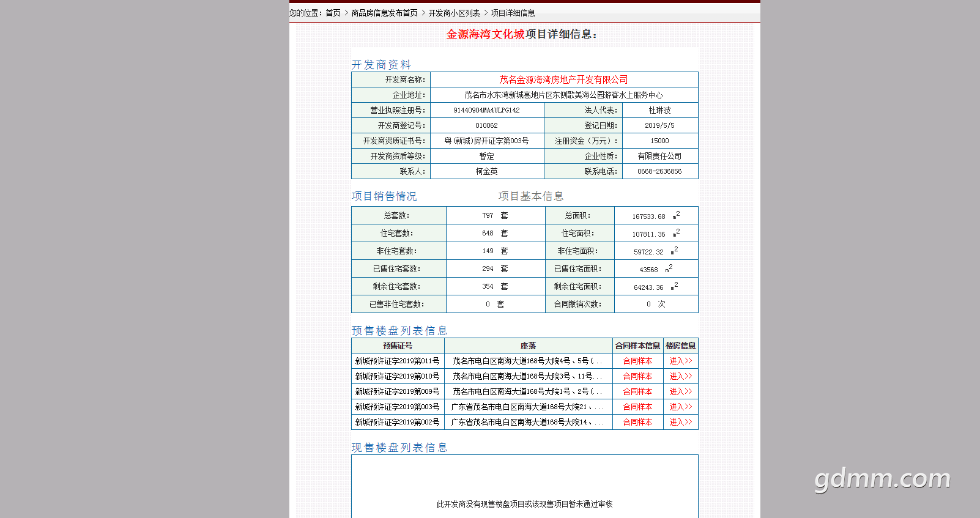Click 进入>> for permit 2019第011号
980x518 pixels.
680,361
